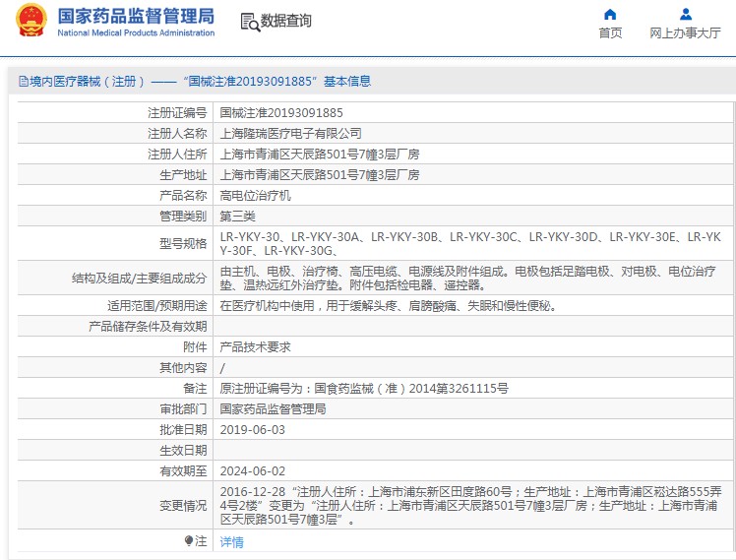The height and width of the screenshot is (560, 736).
Task: Click the document icon before 境内医疗器械
Action: point(23,82)
